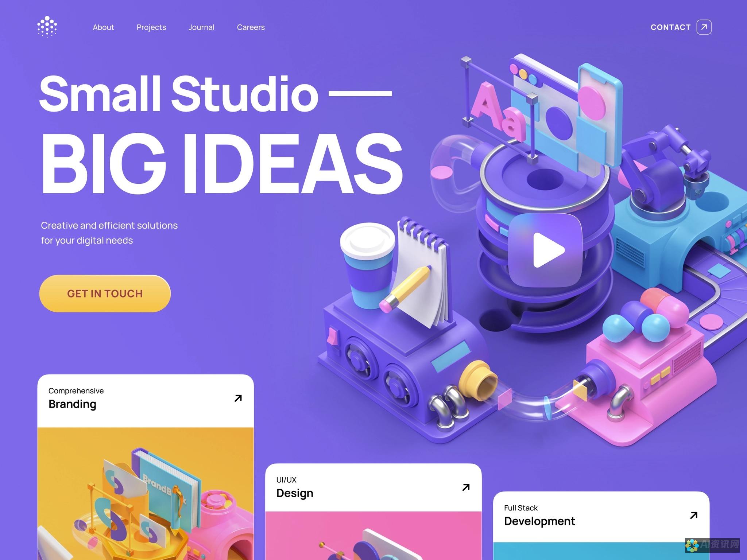
Task: Open the Projects navigation menu item
Action: coord(151,27)
